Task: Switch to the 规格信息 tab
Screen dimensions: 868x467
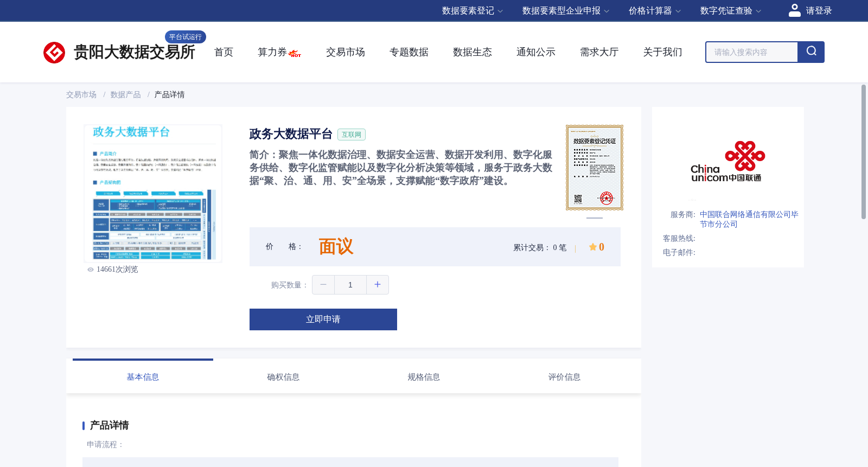Action: [x=424, y=377]
